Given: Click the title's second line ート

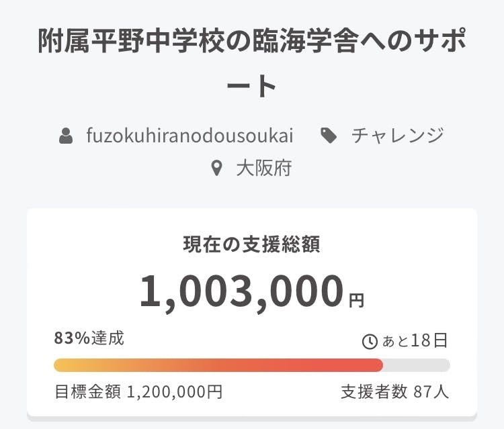Looking at the screenshot, I should [x=252, y=86].
